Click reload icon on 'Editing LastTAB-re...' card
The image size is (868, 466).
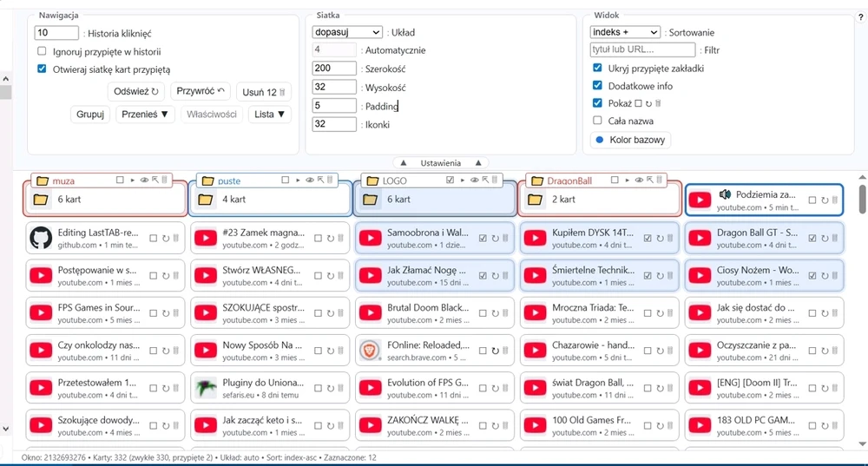(x=165, y=239)
